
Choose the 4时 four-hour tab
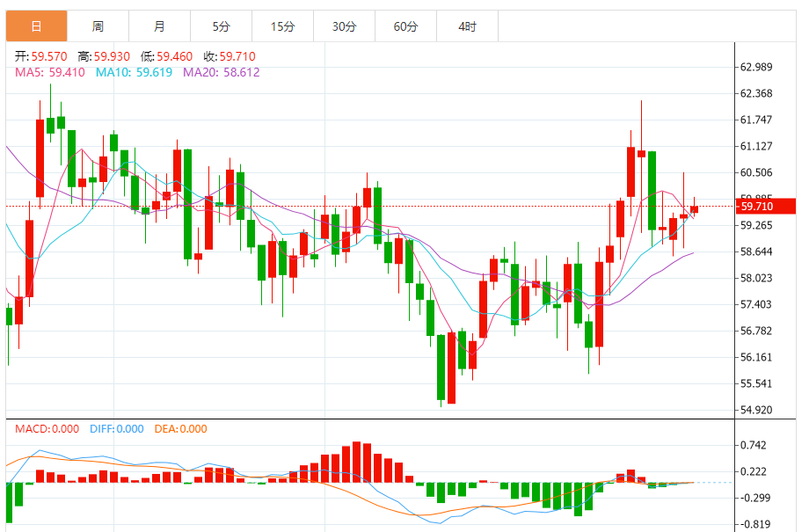point(467,26)
